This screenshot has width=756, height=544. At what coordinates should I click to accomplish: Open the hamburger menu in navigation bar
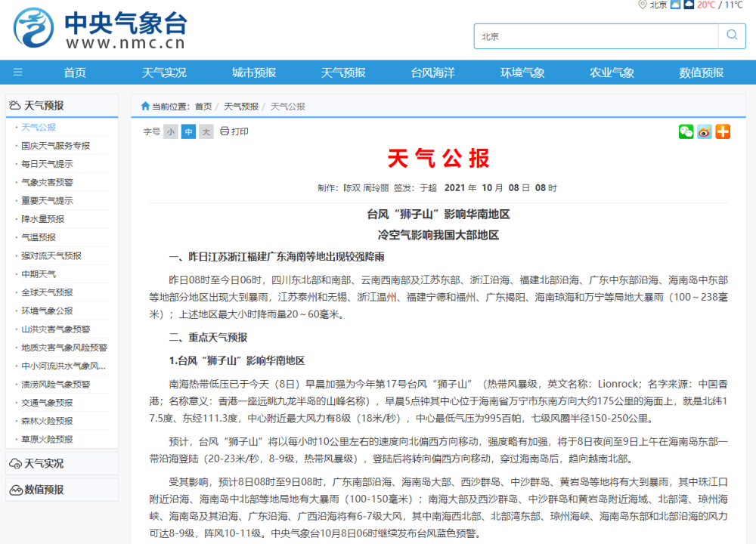(18, 73)
